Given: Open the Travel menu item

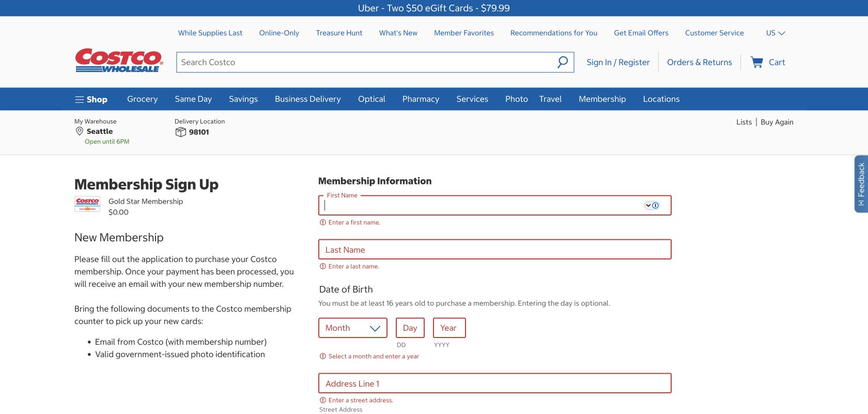Looking at the screenshot, I should point(550,99).
